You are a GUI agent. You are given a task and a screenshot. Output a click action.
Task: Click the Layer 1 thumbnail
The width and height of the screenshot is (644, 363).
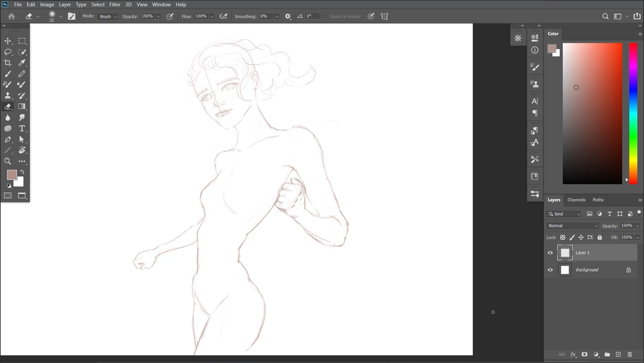pyautogui.click(x=565, y=253)
